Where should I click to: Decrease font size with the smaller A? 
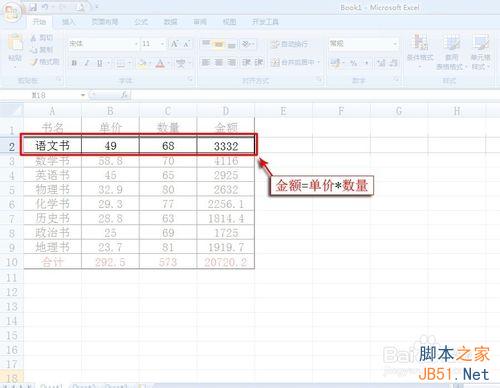click(186, 44)
